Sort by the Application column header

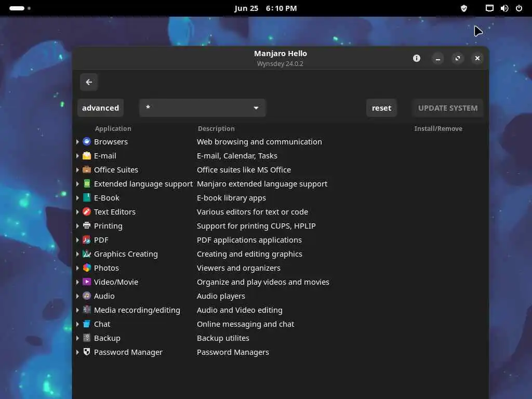113,129
